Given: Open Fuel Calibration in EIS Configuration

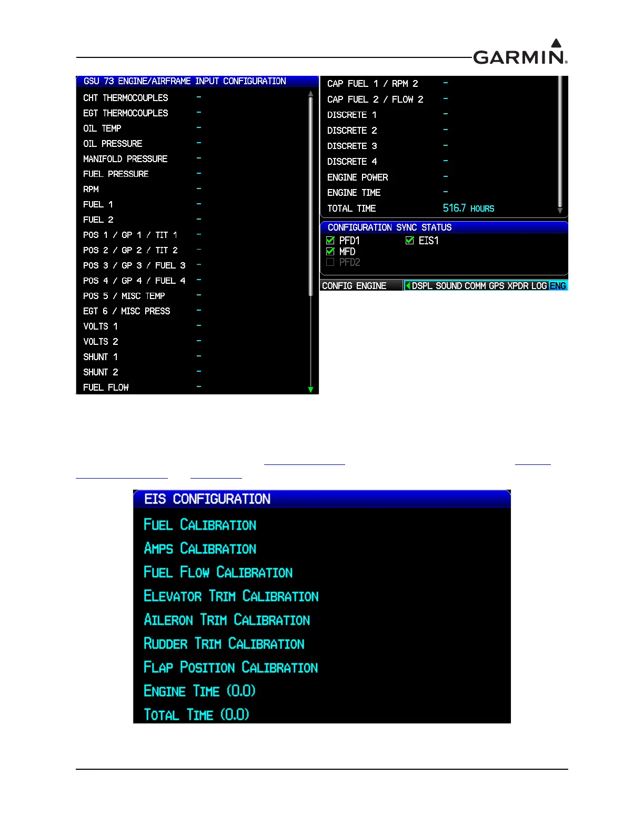Looking at the screenshot, I should (x=200, y=525).
